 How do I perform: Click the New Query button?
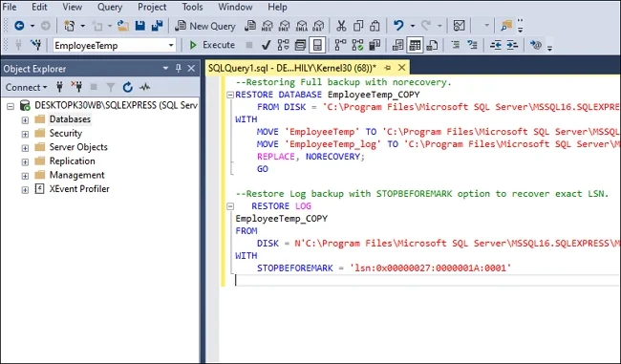coord(205,26)
